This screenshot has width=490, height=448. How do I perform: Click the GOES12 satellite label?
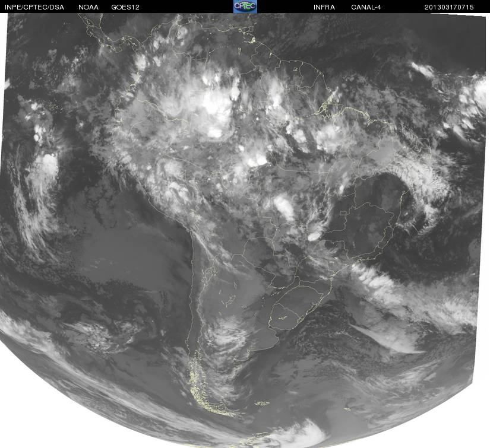point(125,7)
